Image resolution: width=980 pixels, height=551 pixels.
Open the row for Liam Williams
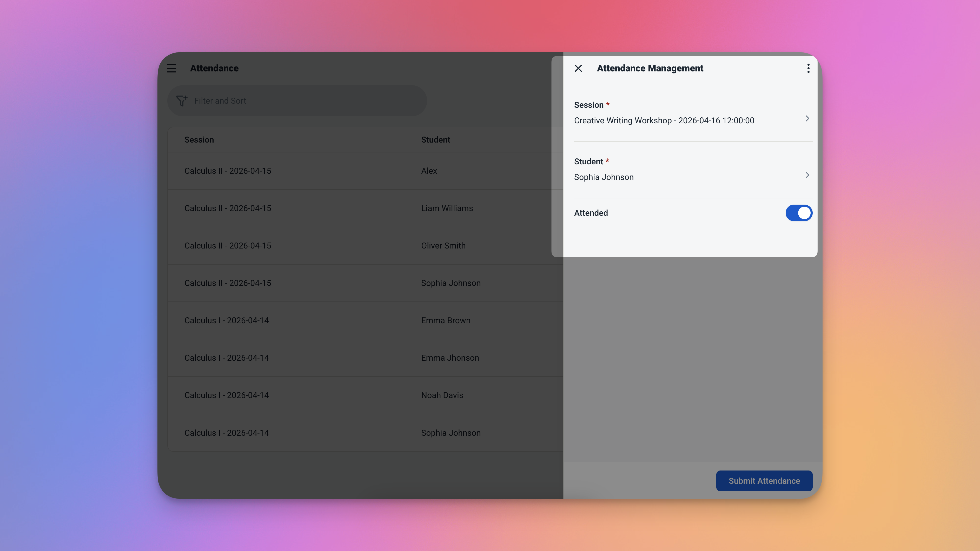pyautogui.click(x=447, y=209)
